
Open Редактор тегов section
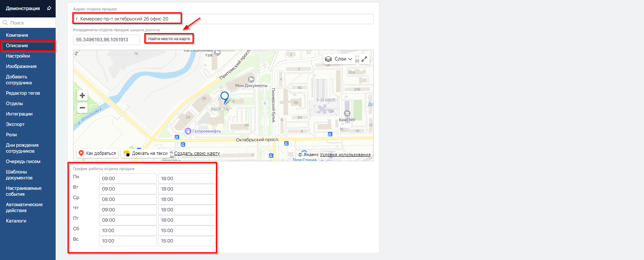point(23,93)
